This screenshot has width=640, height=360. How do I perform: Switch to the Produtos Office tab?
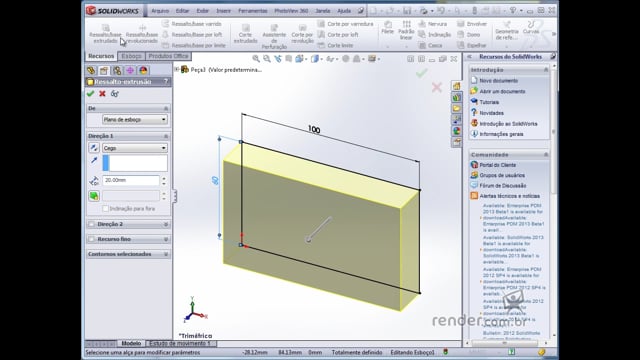[168, 56]
